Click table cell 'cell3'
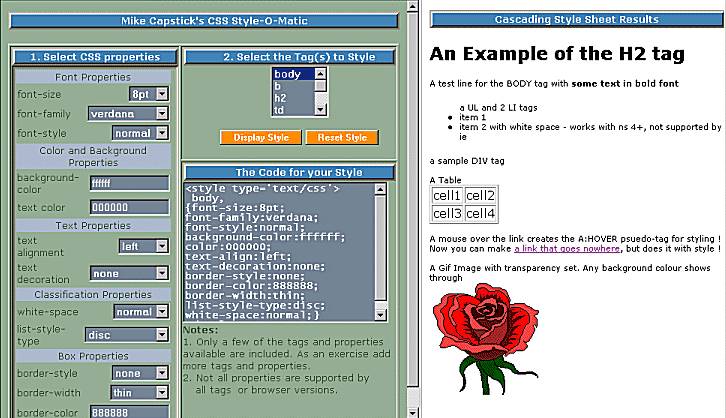The width and height of the screenshot is (726, 418). pos(446,213)
